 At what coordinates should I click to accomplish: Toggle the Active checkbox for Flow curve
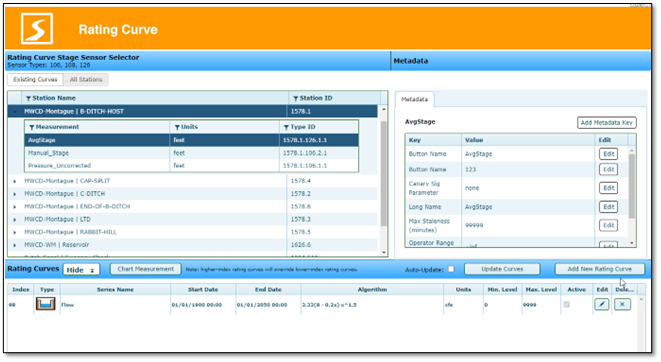click(x=567, y=304)
